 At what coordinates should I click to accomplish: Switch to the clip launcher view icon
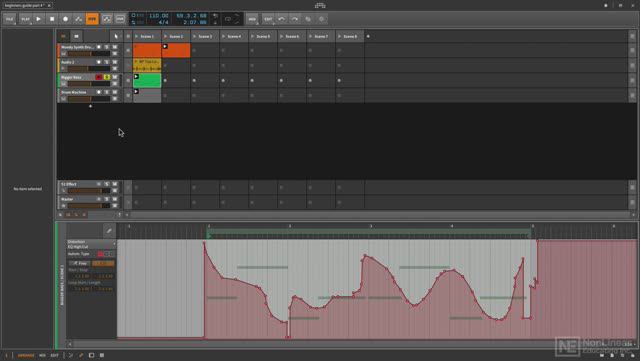coord(76,36)
